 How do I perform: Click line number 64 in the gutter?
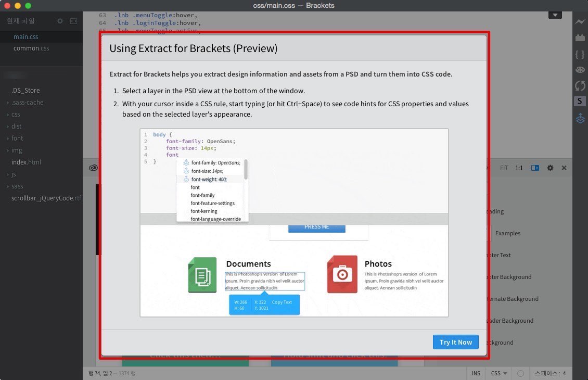[x=103, y=23]
